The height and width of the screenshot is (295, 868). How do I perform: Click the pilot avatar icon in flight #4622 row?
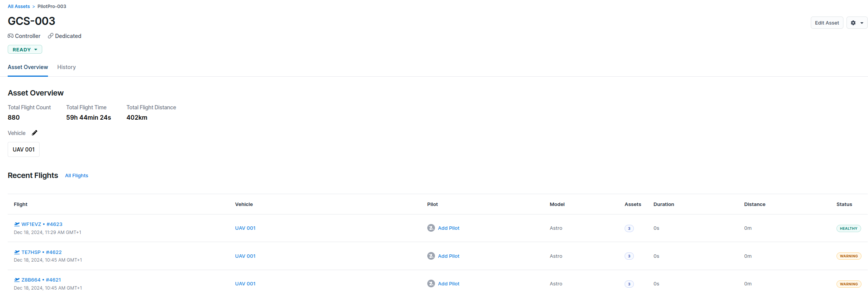(x=431, y=256)
